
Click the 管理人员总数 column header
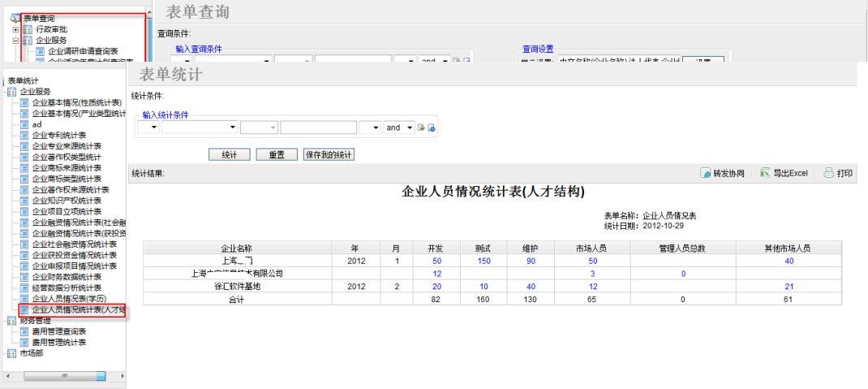point(682,249)
